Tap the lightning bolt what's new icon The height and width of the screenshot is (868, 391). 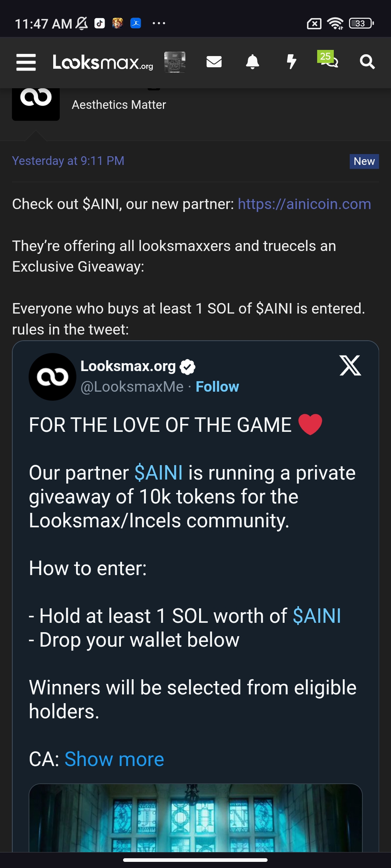tap(291, 62)
